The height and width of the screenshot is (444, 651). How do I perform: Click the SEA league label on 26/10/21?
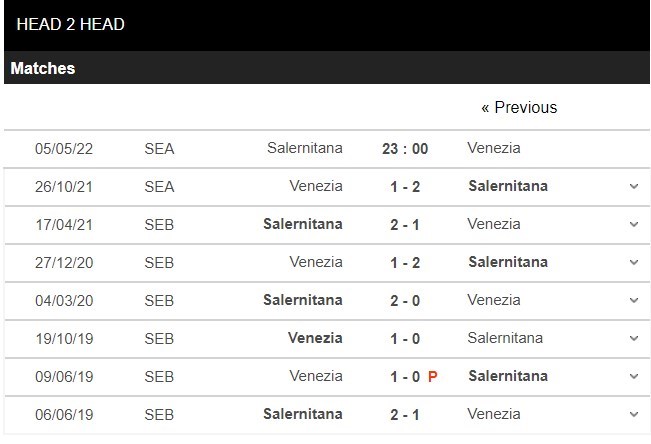159,186
